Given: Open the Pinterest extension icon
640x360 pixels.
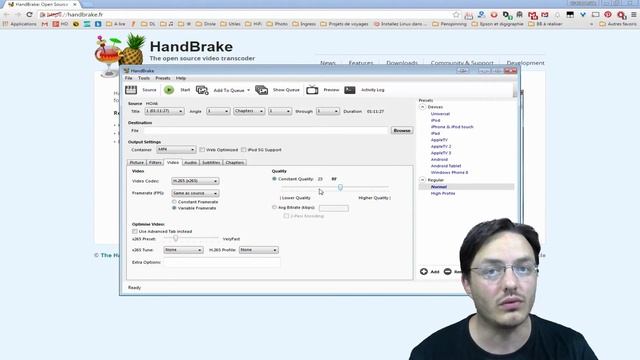Looking at the screenshot, I should pyautogui.click(x=608, y=14).
